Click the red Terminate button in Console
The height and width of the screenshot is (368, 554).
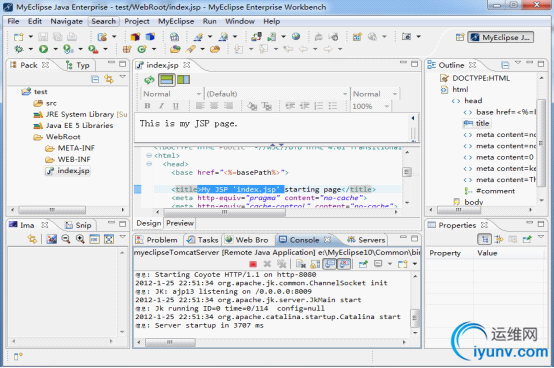point(253,264)
